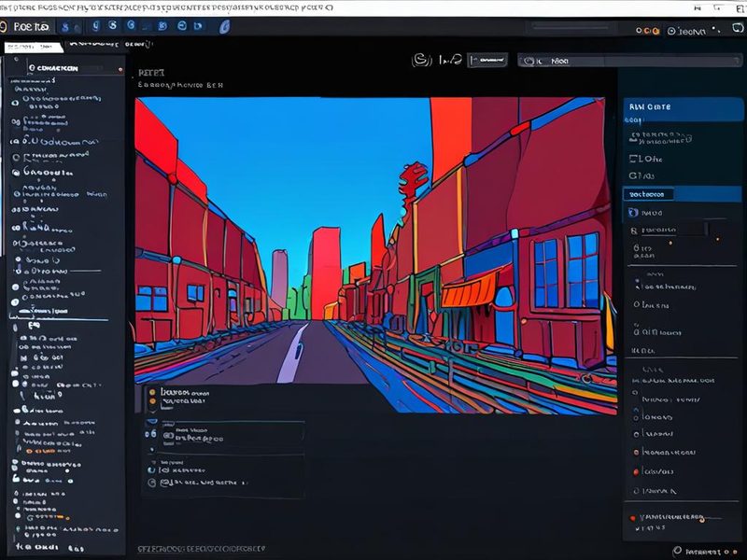Click the rounded square icon at the toolbar's far right
The height and width of the screenshot is (560, 747).
pos(738,29)
